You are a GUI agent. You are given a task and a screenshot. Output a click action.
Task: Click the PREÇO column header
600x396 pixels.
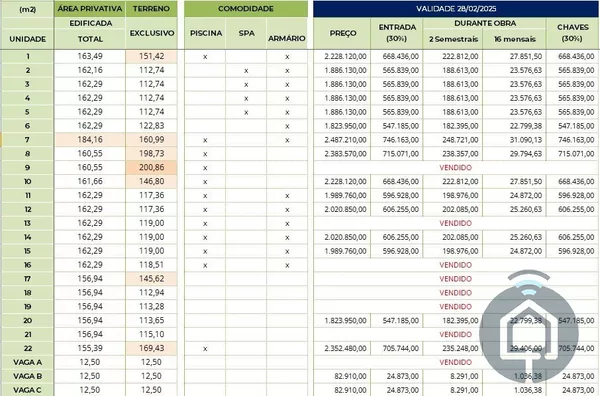tap(342, 33)
